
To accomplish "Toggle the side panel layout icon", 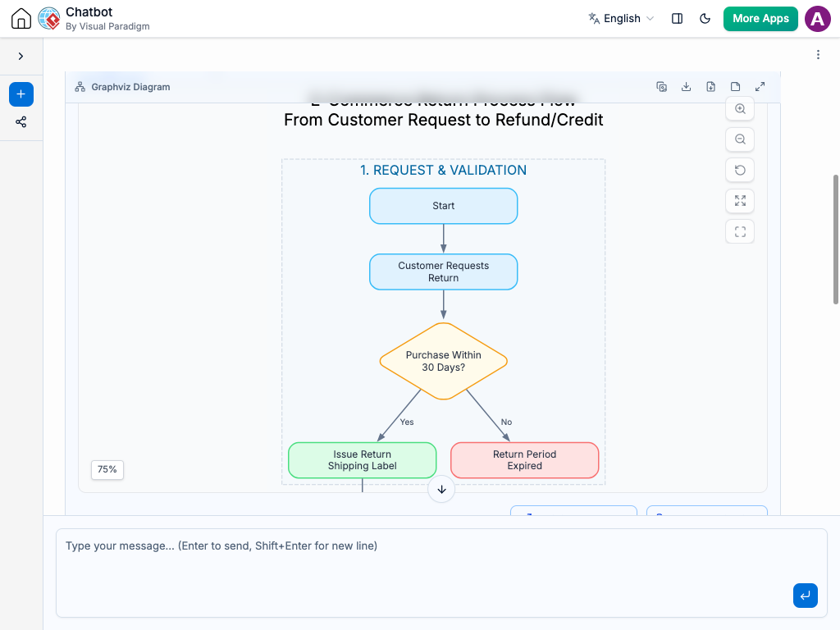I will click(677, 18).
